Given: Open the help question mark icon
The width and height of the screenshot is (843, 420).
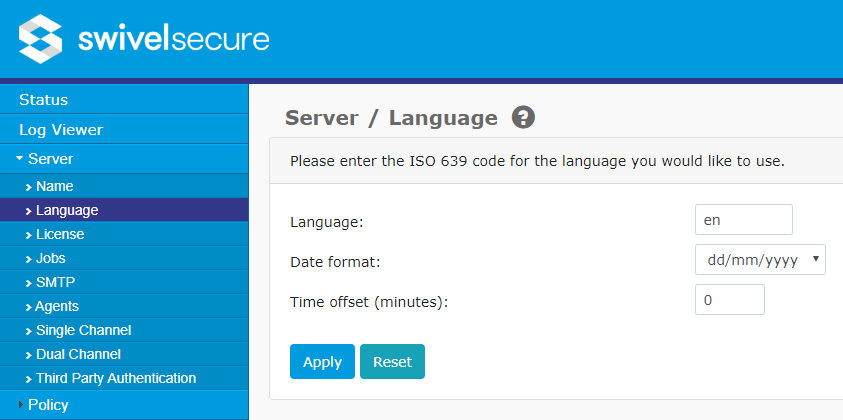Looking at the screenshot, I should point(523,117).
